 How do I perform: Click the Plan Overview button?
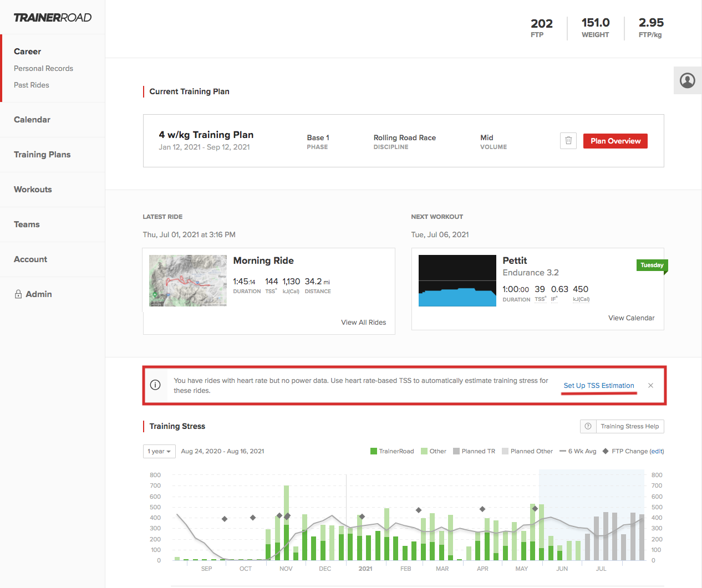(615, 141)
